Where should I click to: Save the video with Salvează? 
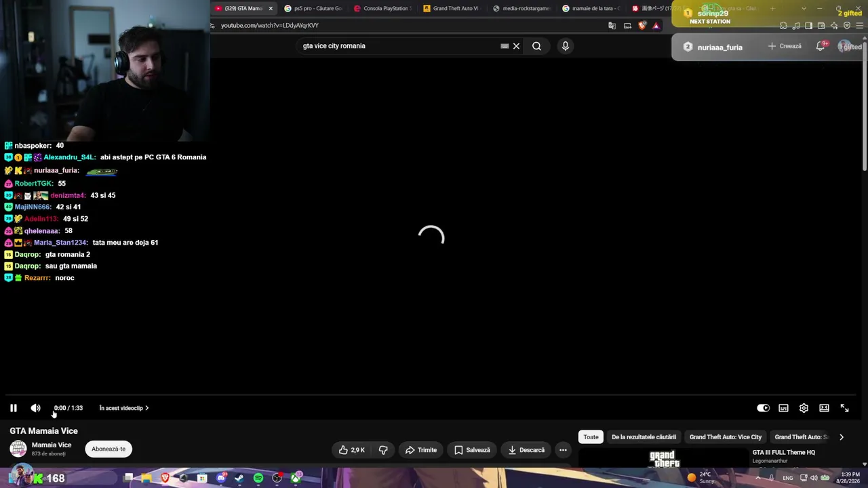pos(471,450)
